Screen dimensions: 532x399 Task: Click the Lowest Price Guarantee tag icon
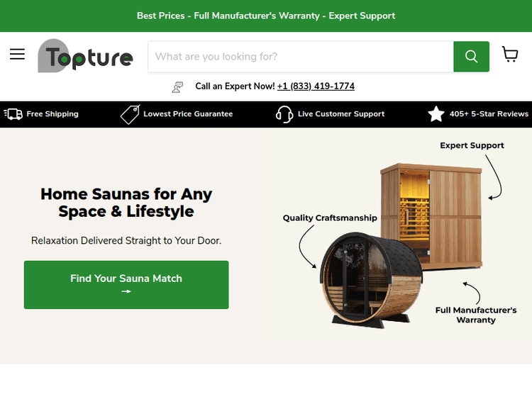click(131, 115)
